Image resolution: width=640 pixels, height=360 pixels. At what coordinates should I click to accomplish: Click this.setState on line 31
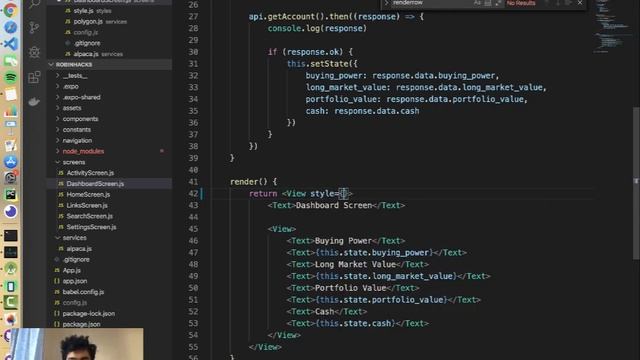click(318, 64)
